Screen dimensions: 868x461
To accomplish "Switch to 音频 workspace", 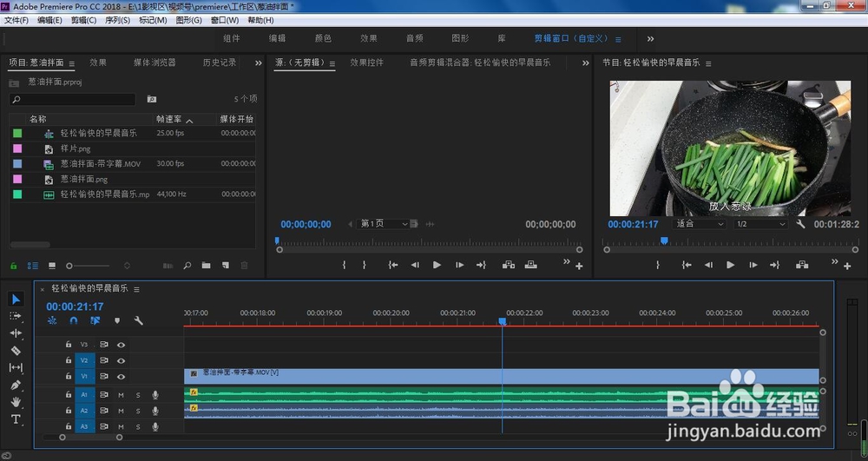I will (x=415, y=38).
